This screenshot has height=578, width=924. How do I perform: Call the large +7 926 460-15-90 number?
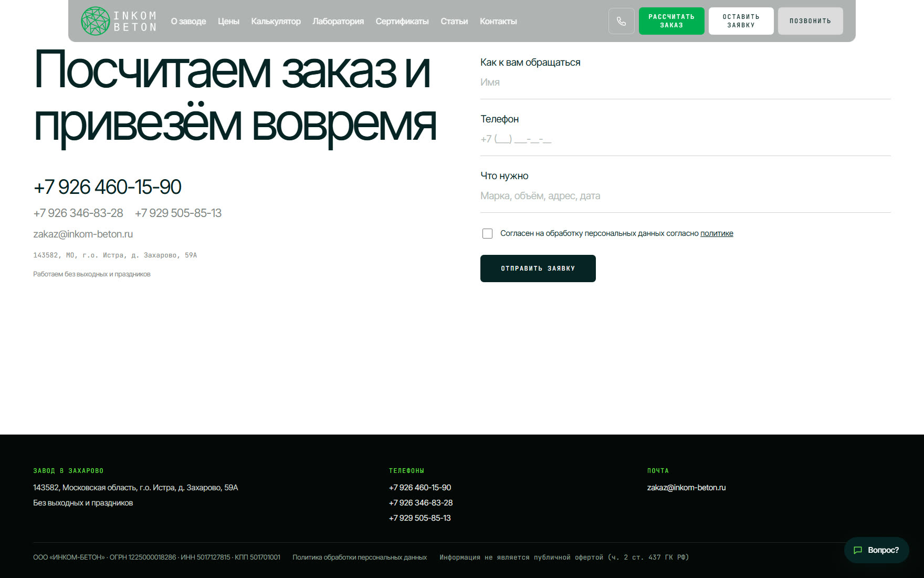pyautogui.click(x=108, y=187)
